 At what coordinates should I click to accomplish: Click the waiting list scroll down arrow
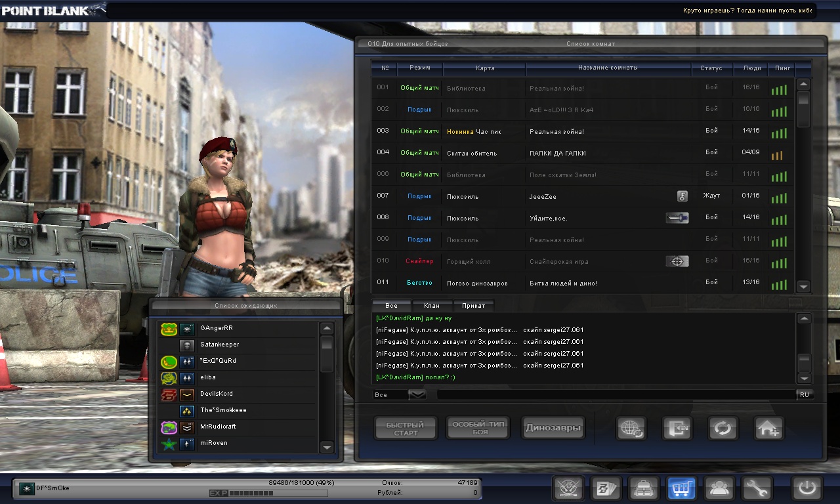327,446
